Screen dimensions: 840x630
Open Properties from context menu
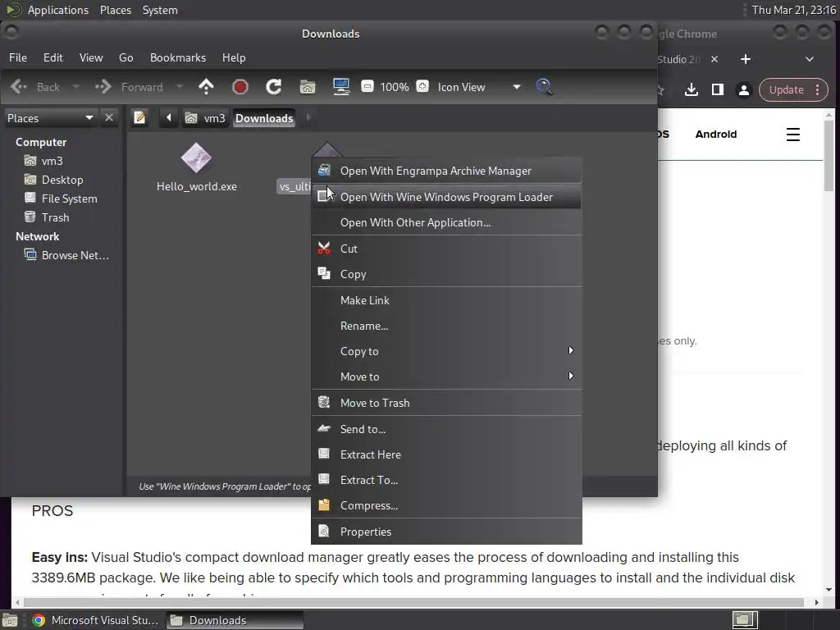tap(446, 532)
